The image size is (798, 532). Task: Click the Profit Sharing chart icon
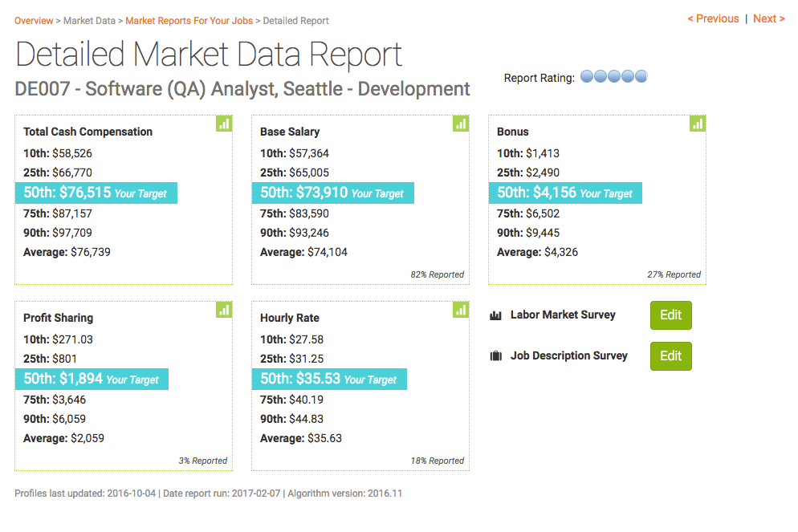tap(224, 310)
